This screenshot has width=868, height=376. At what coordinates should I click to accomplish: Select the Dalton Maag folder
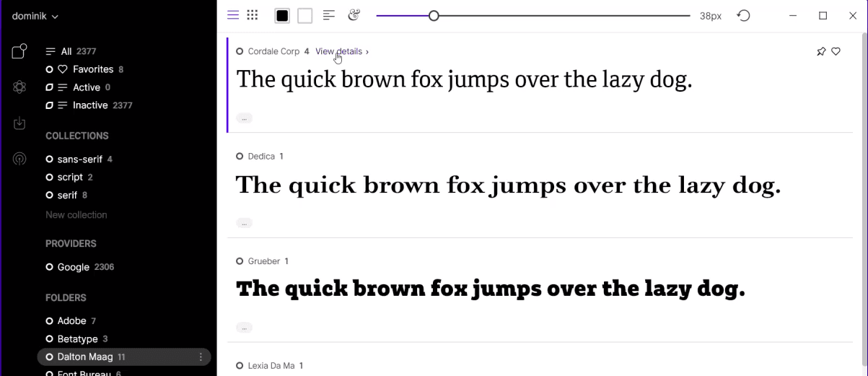123,357
